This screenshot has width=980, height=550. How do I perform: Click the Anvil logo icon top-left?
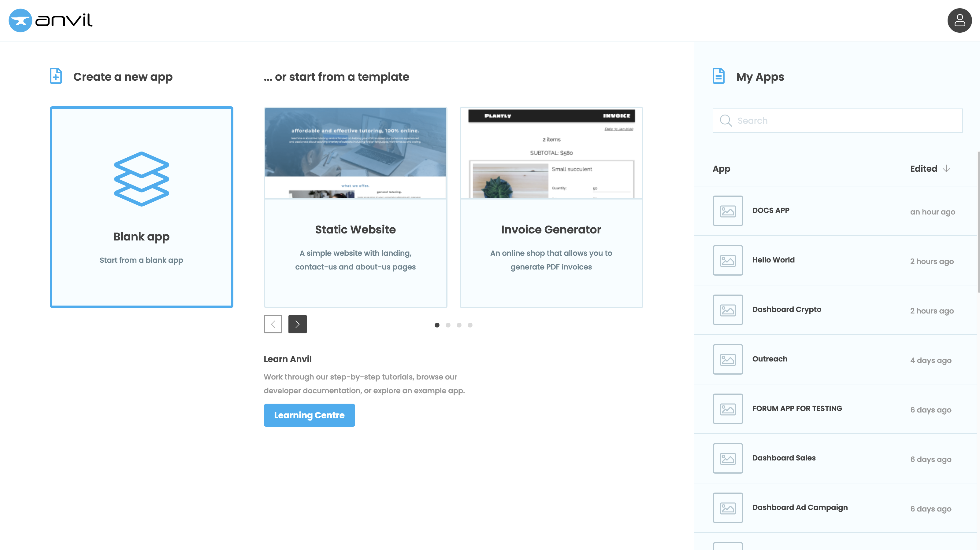tap(20, 20)
